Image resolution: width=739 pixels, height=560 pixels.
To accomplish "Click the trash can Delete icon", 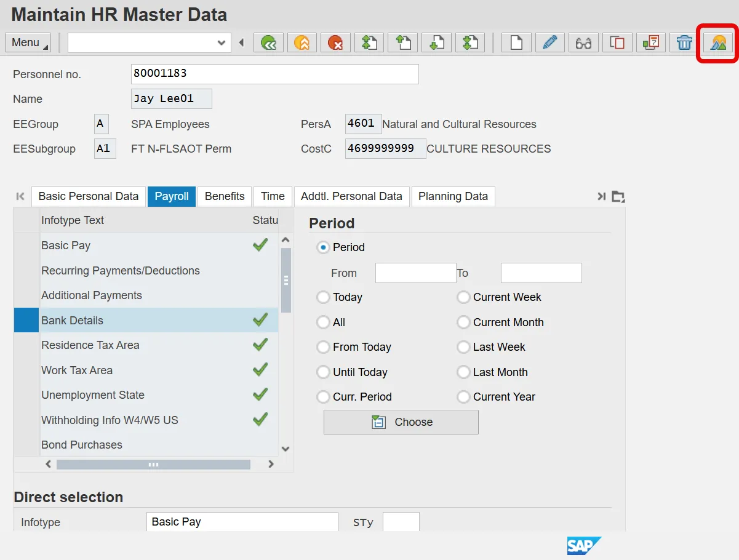I will click(684, 42).
